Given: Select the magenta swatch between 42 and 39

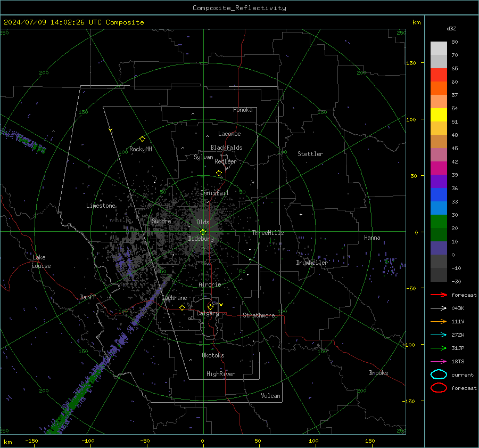Looking at the screenshot, I should pyautogui.click(x=439, y=168).
